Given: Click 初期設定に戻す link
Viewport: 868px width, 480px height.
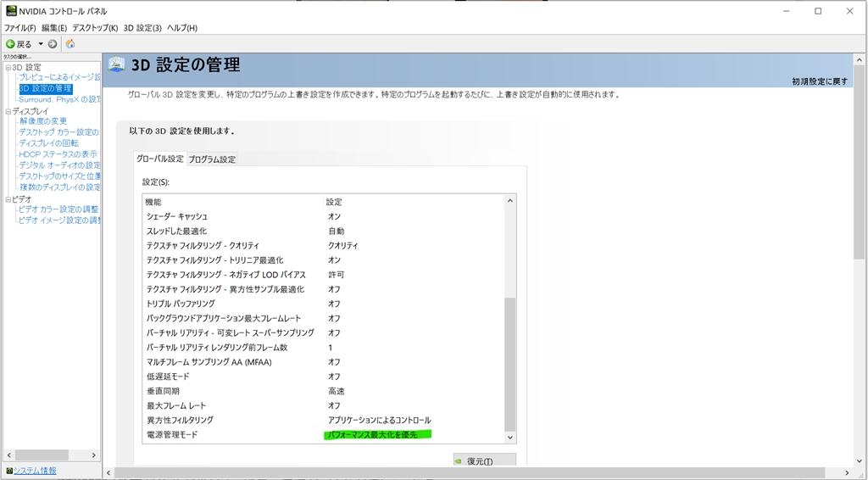Looking at the screenshot, I should point(820,81).
